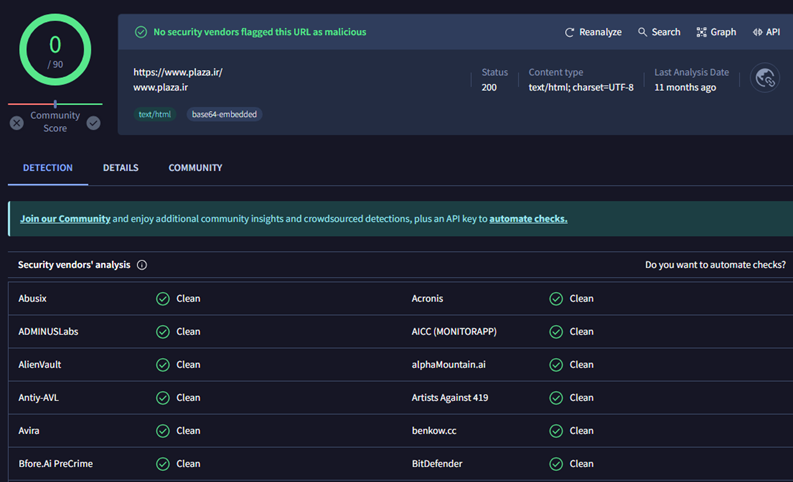
Task: Click the API code icon
Action: click(757, 32)
